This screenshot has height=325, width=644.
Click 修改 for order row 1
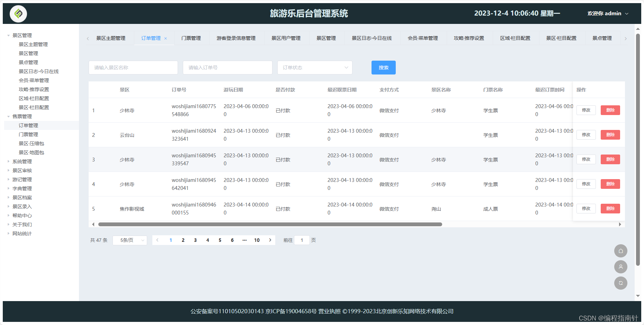click(x=586, y=110)
